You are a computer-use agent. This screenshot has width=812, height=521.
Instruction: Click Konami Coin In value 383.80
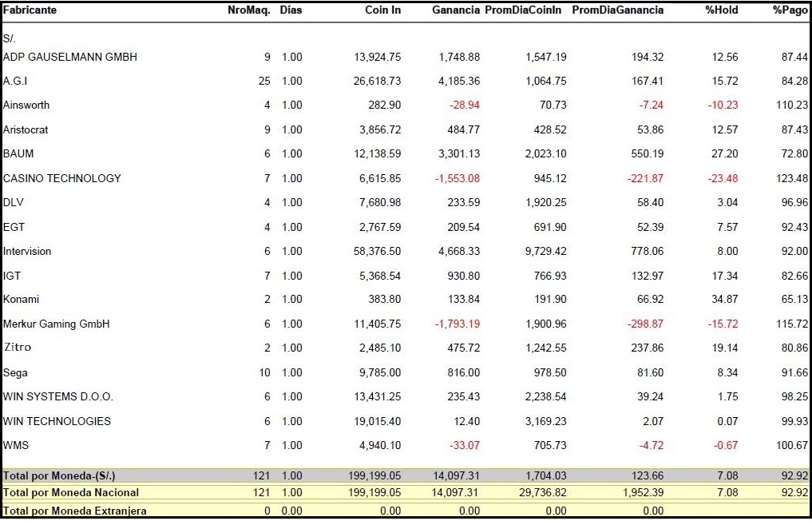384,299
